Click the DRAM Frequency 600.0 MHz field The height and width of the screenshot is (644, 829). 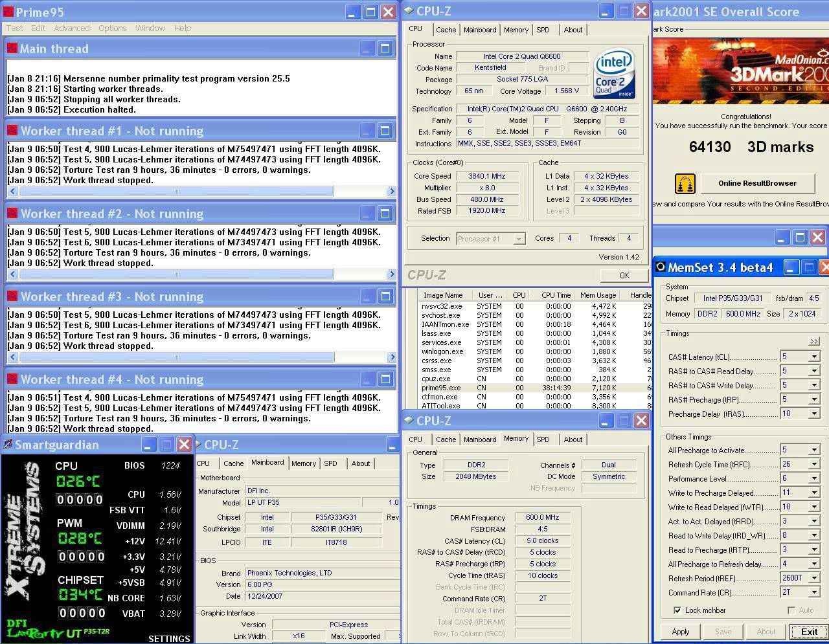(543, 517)
